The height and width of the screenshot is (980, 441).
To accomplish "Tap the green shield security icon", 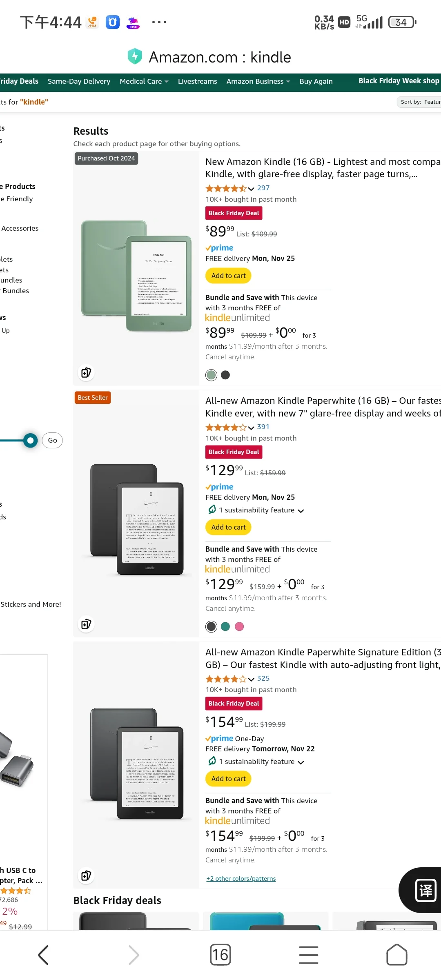I will (135, 57).
